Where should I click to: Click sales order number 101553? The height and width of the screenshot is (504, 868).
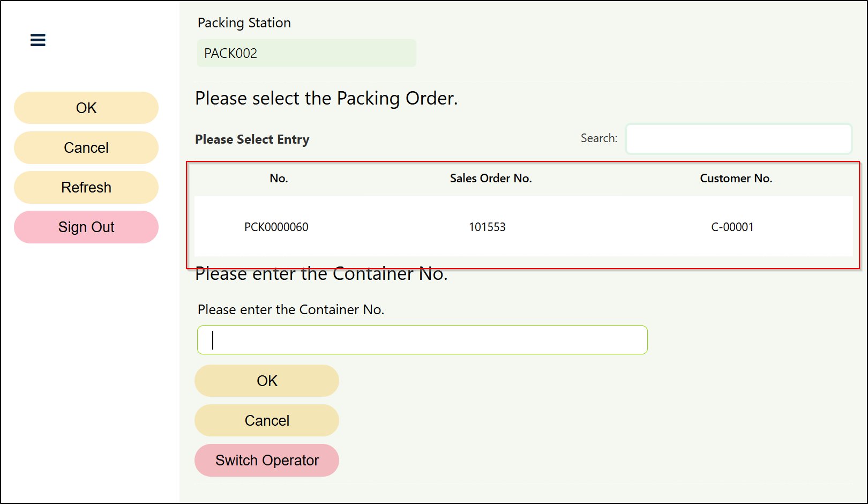487,227
